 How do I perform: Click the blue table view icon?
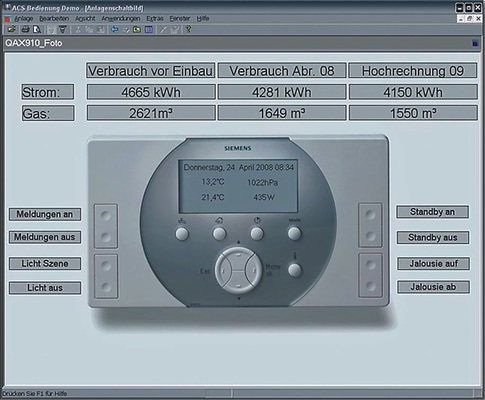tap(149, 30)
